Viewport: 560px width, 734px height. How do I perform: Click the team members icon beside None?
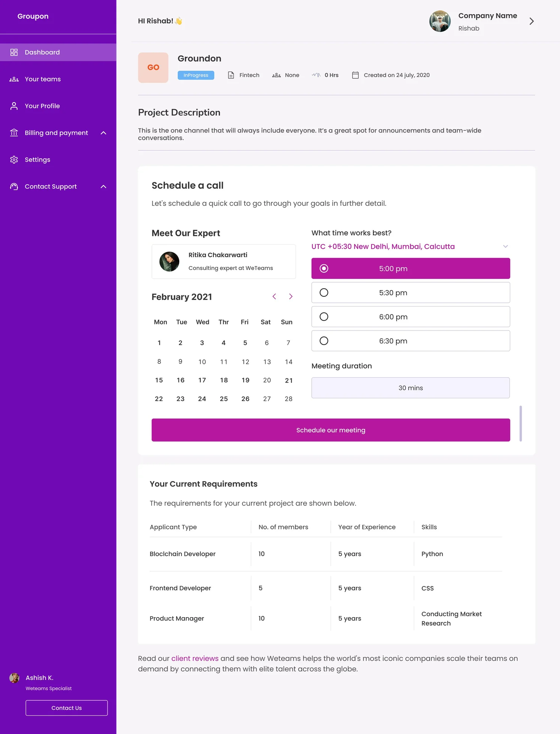coord(277,75)
